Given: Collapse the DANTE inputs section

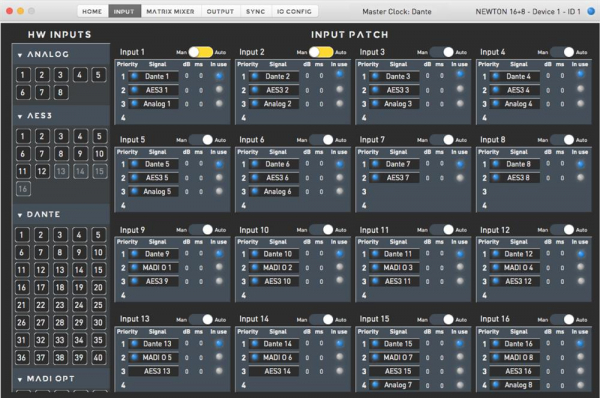Looking at the screenshot, I should pyautogui.click(x=20, y=215).
